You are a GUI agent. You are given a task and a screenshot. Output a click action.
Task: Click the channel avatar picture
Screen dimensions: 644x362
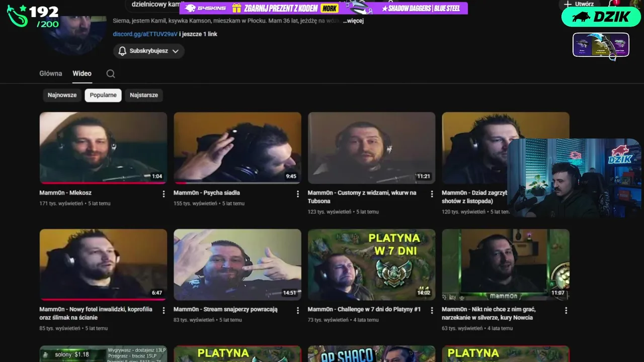[x=75, y=33]
